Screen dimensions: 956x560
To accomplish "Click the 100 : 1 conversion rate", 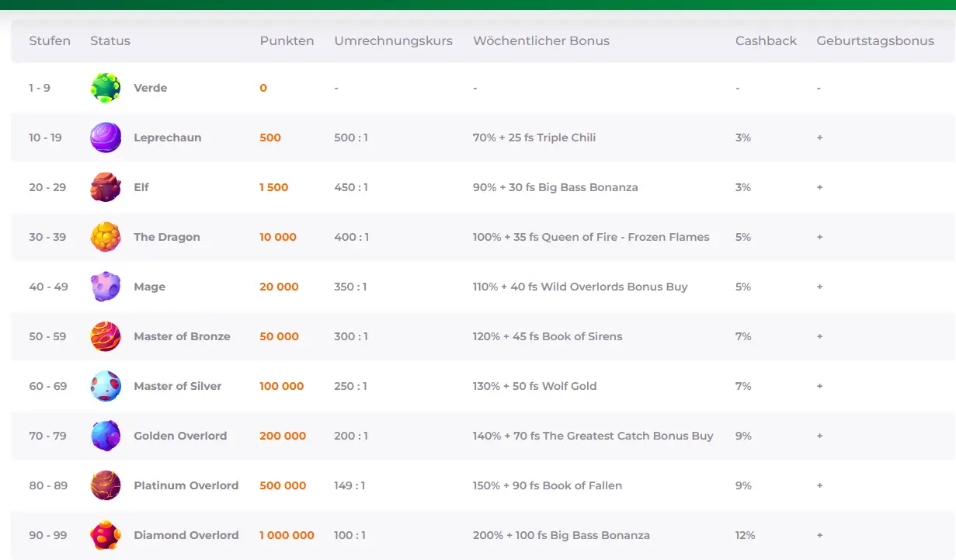I will click(349, 535).
